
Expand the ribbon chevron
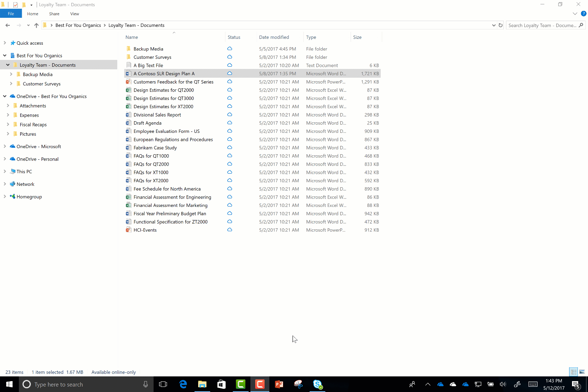pyautogui.click(x=575, y=14)
